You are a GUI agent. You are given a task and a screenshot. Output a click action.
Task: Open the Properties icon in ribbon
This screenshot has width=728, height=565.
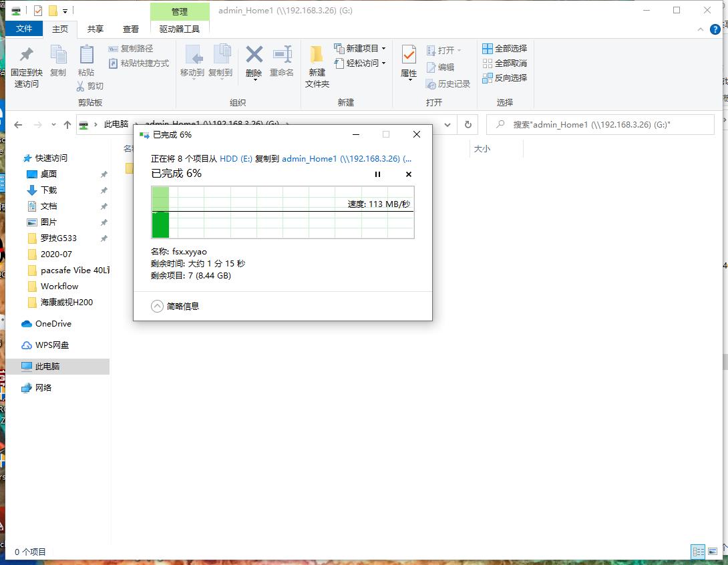click(x=409, y=55)
